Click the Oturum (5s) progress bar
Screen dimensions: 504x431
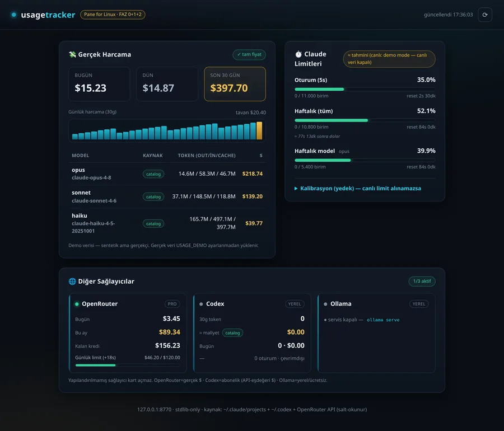tap(365, 90)
